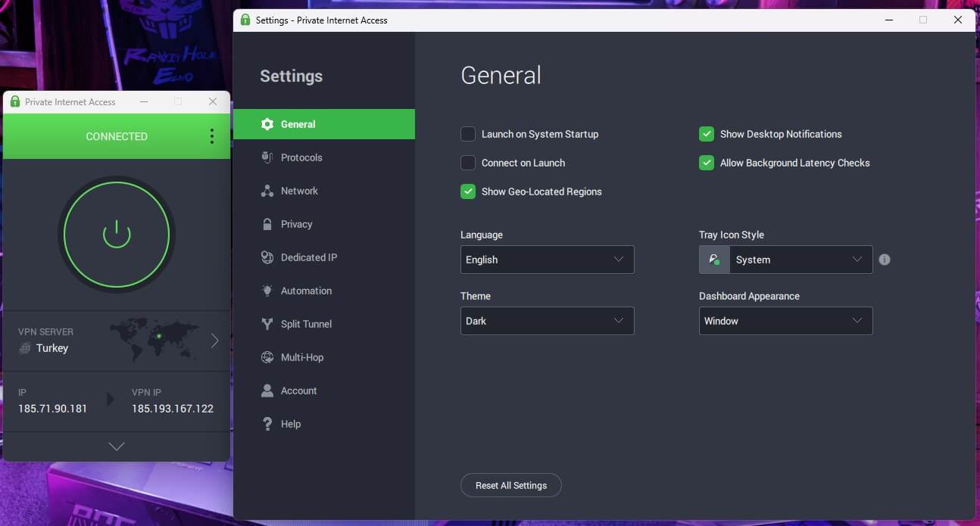The height and width of the screenshot is (526, 980).
Task: Click the world map thumbnail in VPN Server
Action: (x=154, y=340)
